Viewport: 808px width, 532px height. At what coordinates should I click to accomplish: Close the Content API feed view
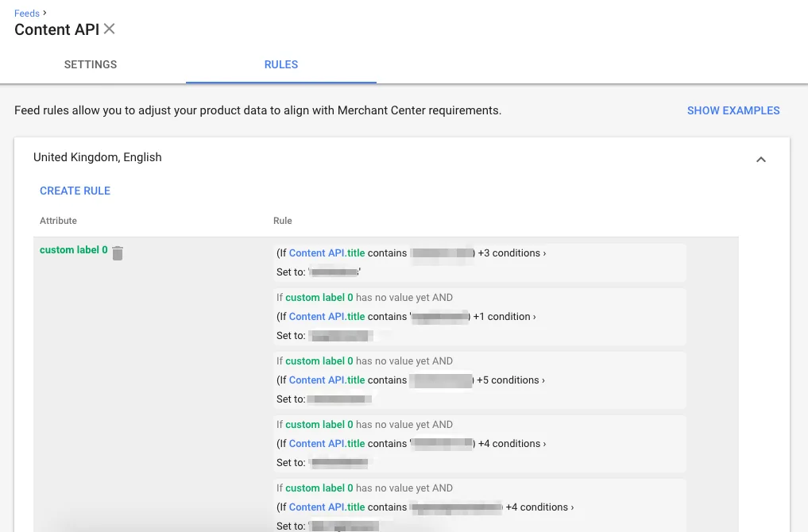tap(109, 29)
